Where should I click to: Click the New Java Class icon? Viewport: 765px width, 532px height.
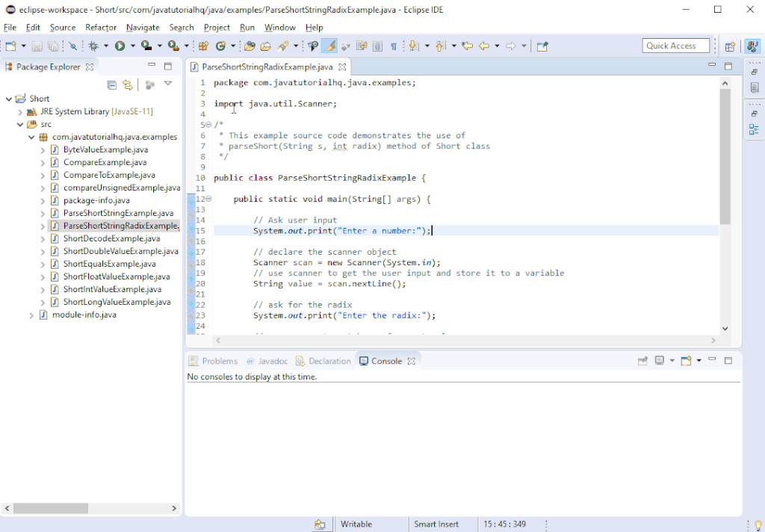point(220,46)
